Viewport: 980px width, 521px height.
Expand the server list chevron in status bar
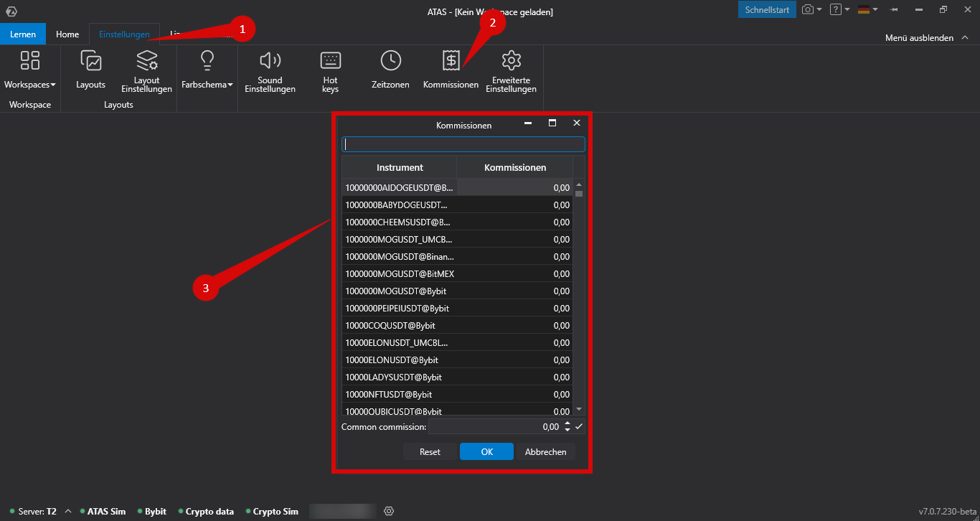tap(68, 511)
